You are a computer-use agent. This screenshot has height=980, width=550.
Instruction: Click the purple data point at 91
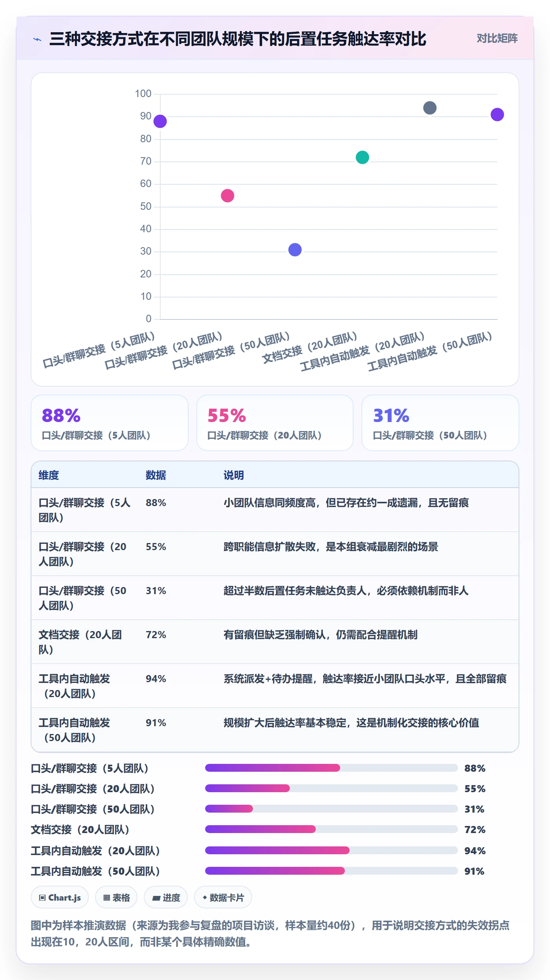tap(497, 115)
